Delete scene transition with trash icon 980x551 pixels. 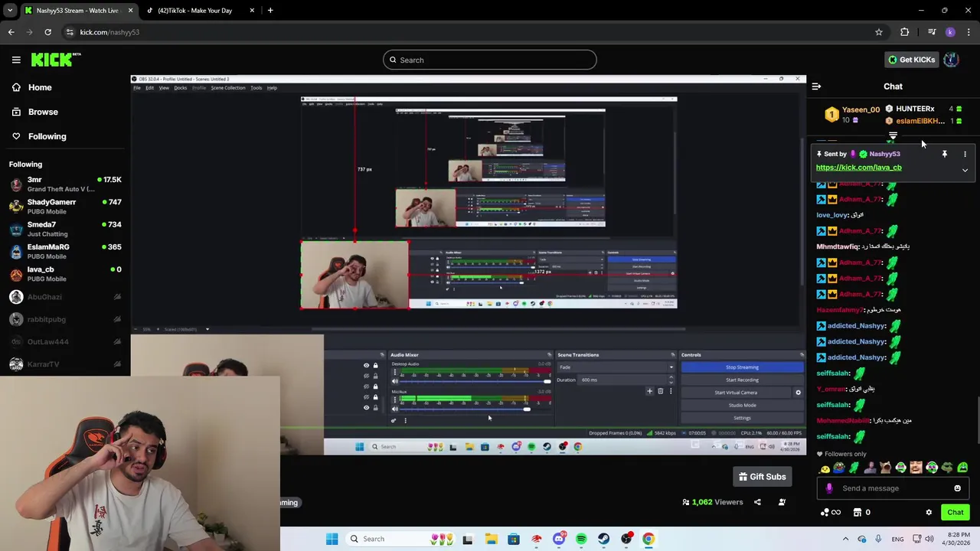coord(660,392)
